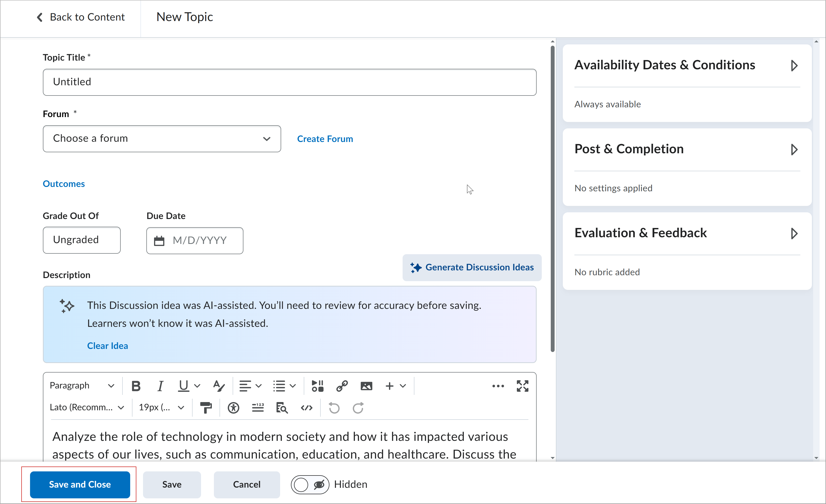This screenshot has height=504, width=826.
Task: Open the Paragraph format dropdown
Action: point(82,386)
